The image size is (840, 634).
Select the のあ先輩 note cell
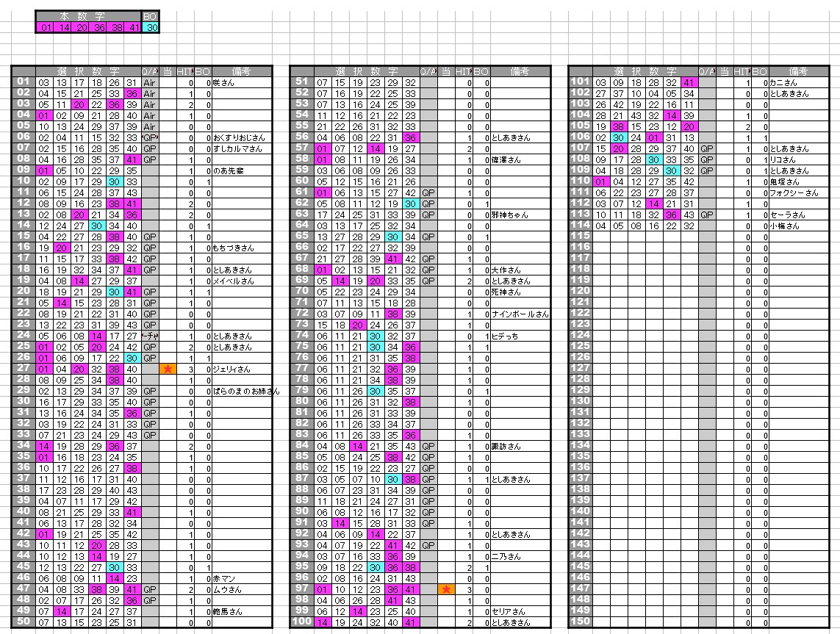pyautogui.click(x=242, y=171)
